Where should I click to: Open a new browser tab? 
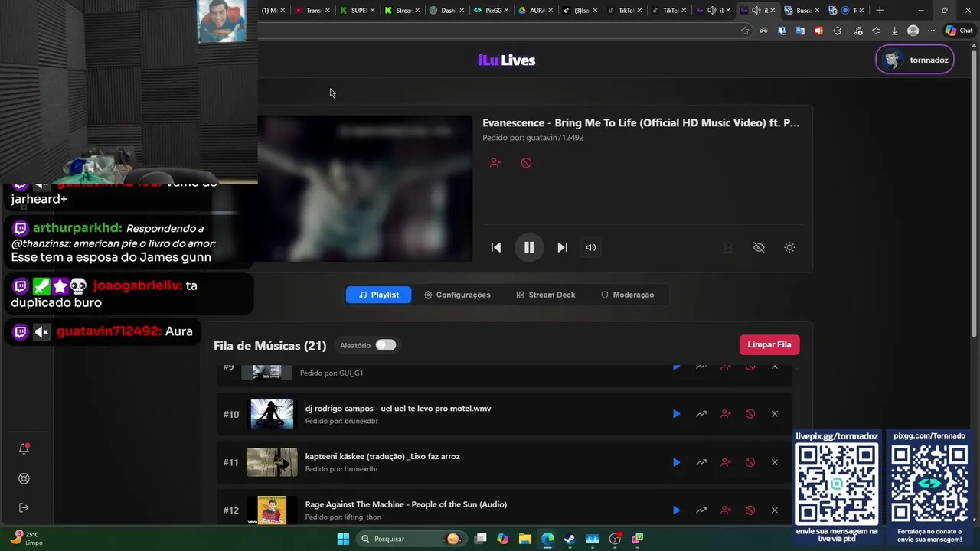click(880, 10)
